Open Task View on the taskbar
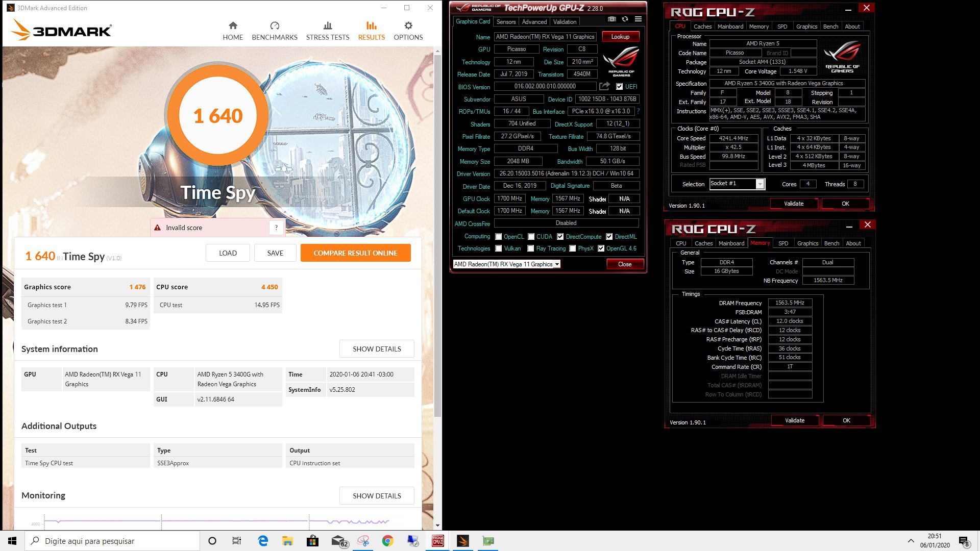The height and width of the screenshot is (551, 980). (237, 541)
